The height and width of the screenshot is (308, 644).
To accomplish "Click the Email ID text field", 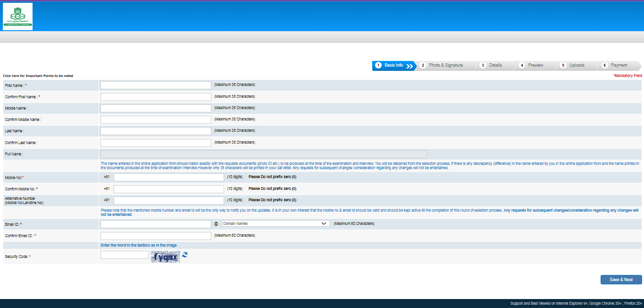I will click(156, 224).
